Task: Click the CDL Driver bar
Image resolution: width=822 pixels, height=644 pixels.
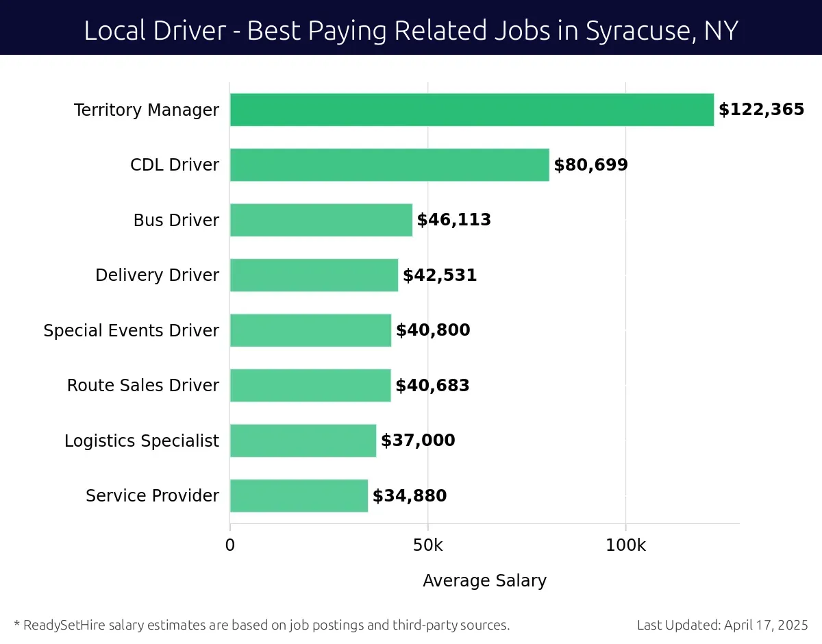Action: pyautogui.click(x=390, y=164)
